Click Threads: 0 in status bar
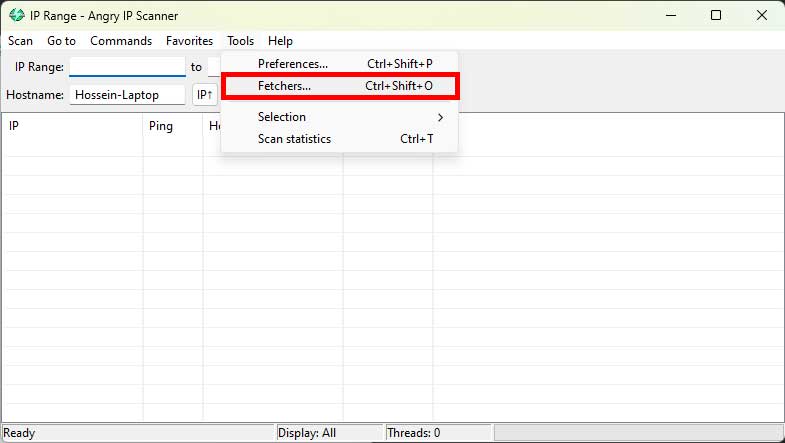The width and height of the screenshot is (785, 443). pos(438,433)
